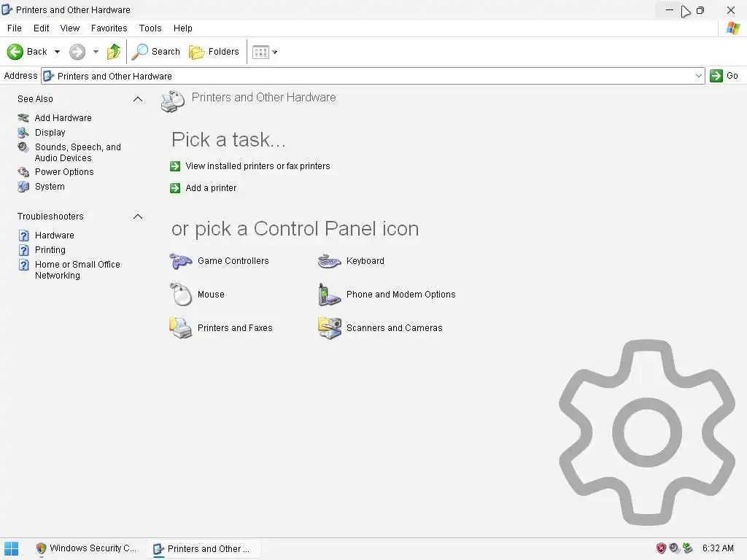Click the Printers and Faxes icon
Viewport: 747px width, 560px height.
(181, 327)
